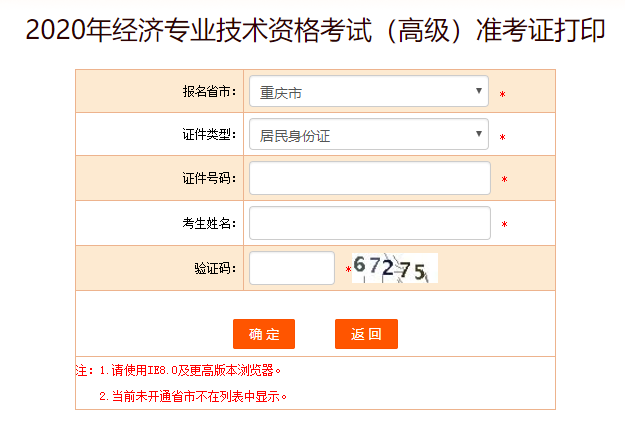The height and width of the screenshot is (427, 625).
Task: Click the 证件号码 label
Action: 208,178
